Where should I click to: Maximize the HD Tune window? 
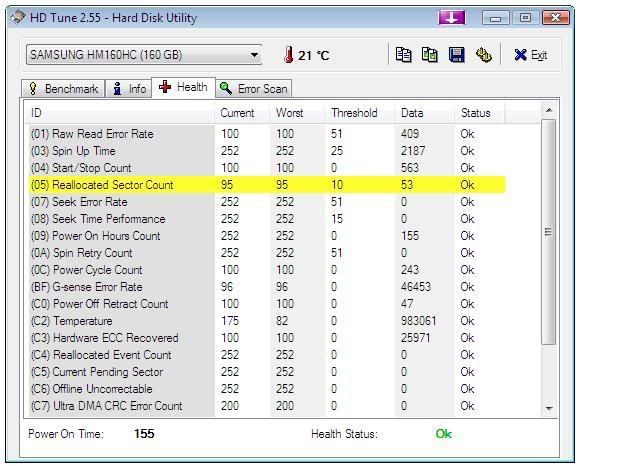[x=525, y=18]
